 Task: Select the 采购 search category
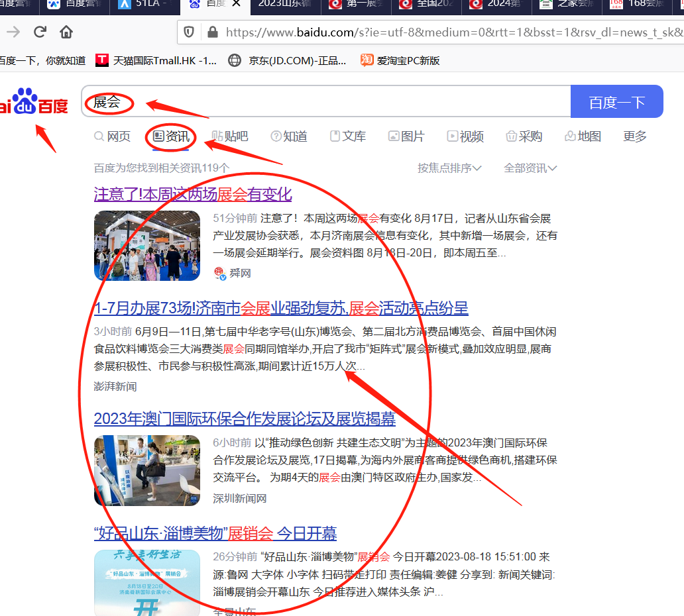click(524, 136)
